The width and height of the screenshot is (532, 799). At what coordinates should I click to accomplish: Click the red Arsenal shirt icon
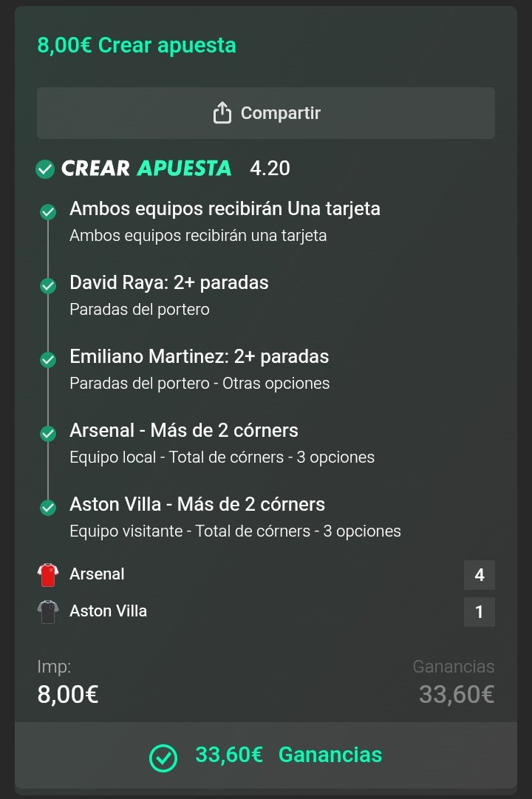(x=48, y=575)
